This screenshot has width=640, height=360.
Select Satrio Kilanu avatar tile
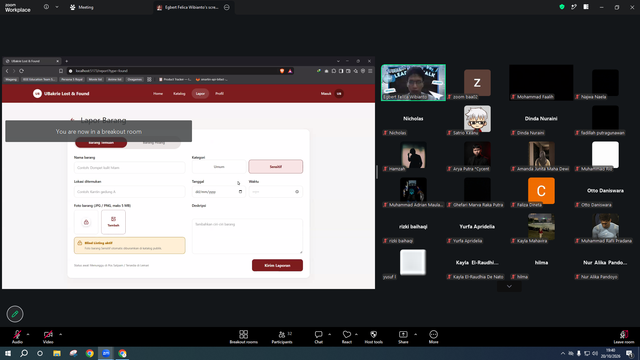tap(477, 118)
